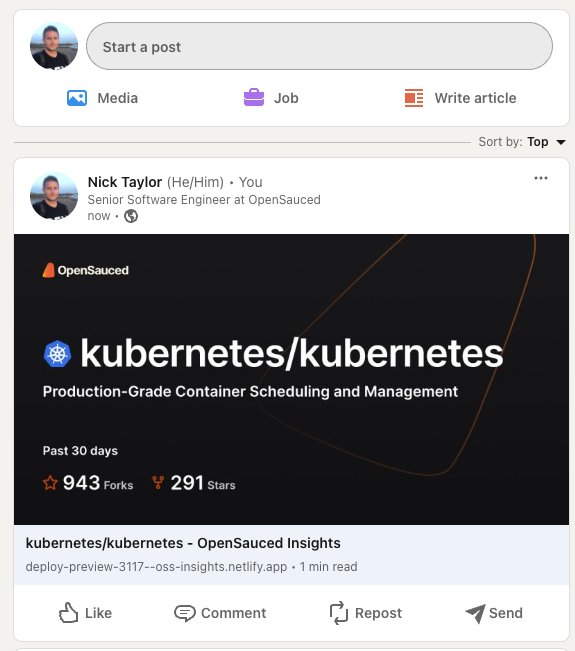Open Nick Taylor's profile name link
Image resolution: width=575 pixels, height=651 pixels.
[125, 182]
